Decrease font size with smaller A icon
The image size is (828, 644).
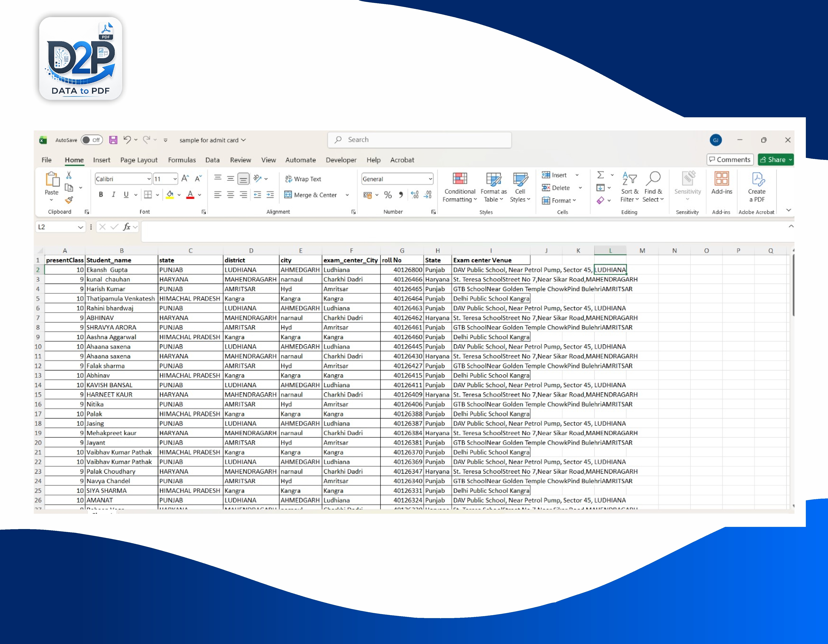coord(198,178)
